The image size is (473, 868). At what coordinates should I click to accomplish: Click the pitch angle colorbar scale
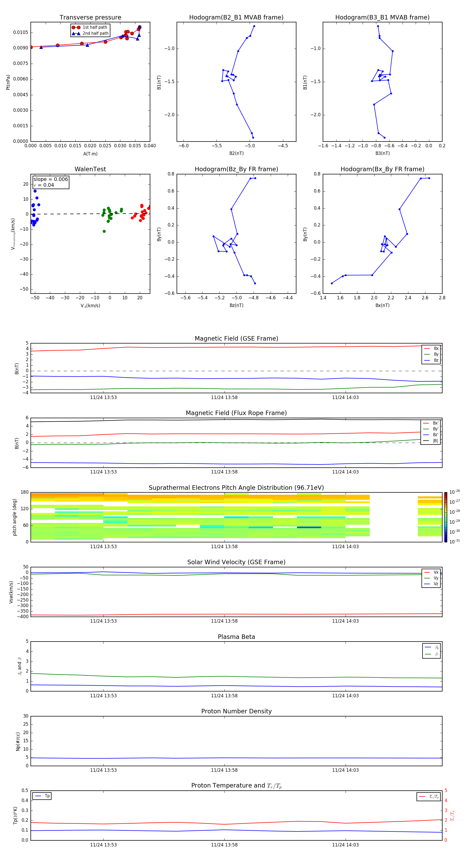coord(445,517)
